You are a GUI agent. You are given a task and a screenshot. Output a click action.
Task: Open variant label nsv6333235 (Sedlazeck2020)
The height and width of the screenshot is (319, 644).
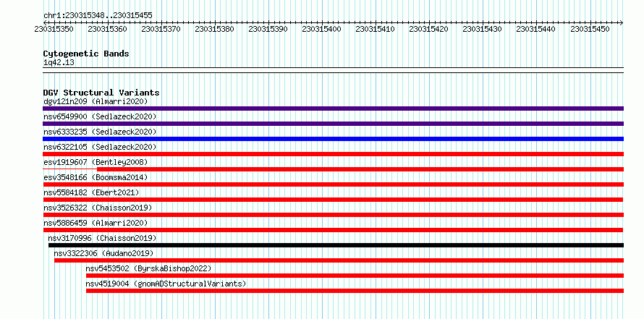tap(100, 132)
